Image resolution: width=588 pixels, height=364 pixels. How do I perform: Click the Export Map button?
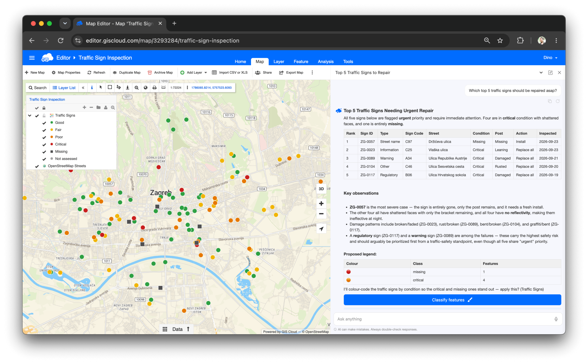(291, 73)
